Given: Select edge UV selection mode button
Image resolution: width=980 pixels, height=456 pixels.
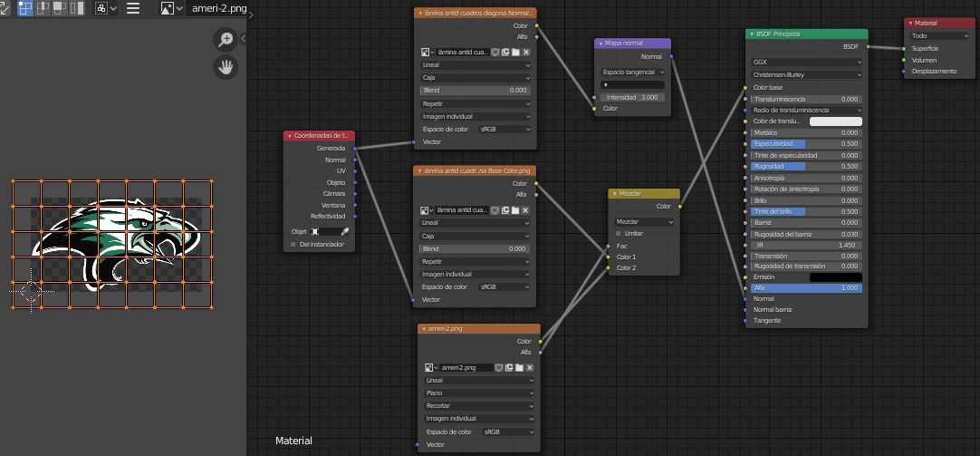Looking at the screenshot, I should point(43,8).
